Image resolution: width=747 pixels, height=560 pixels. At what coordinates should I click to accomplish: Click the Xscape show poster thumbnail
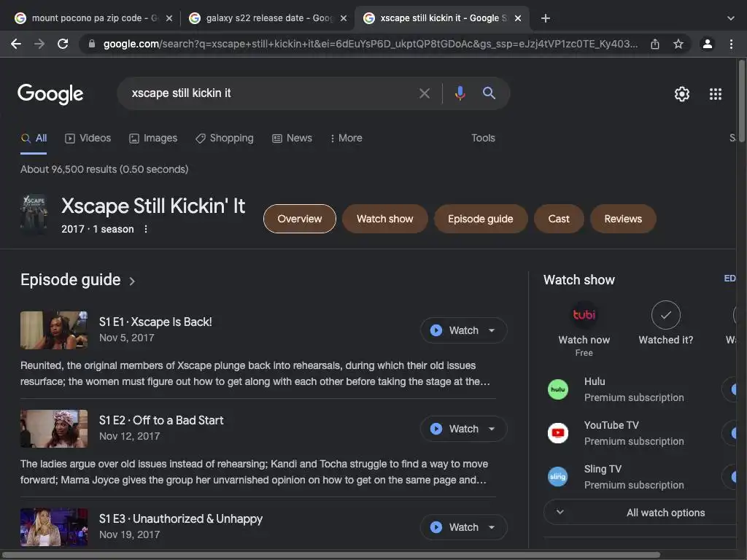coord(34,214)
